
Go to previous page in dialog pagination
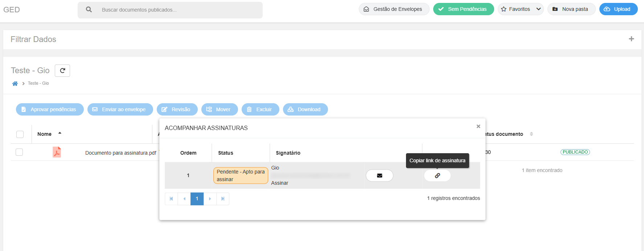pos(184,199)
